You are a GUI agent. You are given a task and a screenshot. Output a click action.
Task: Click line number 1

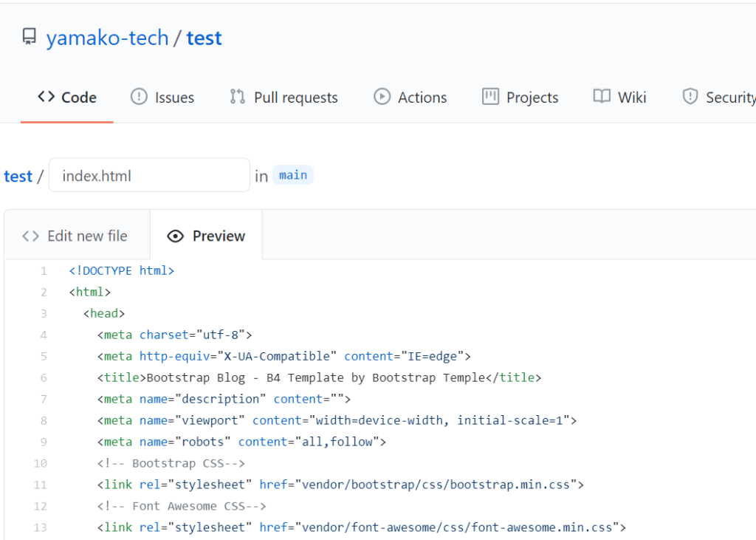[44, 271]
